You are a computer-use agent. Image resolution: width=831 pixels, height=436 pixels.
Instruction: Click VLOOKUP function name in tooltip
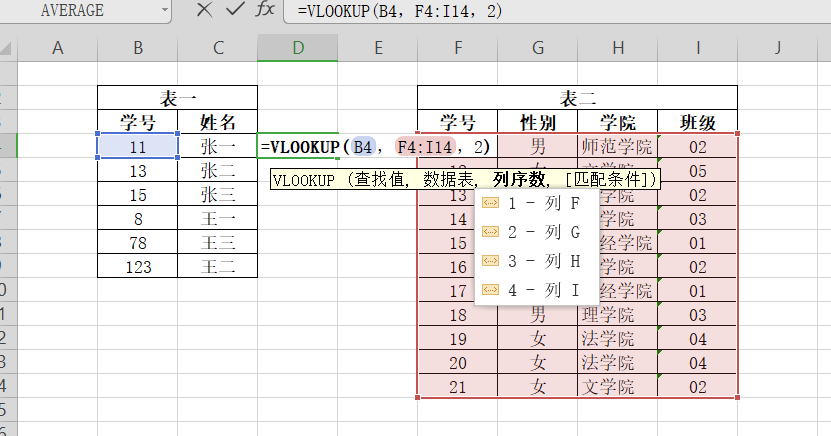(304, 180)
